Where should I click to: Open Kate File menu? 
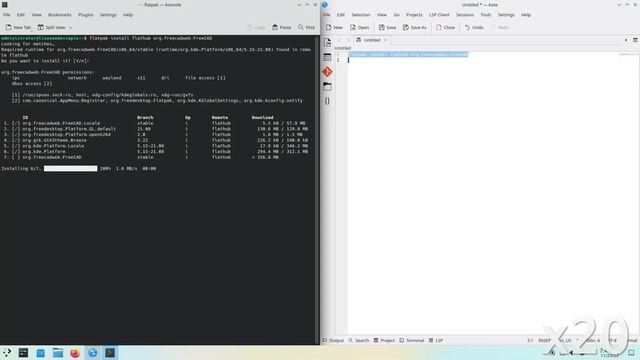(327, 15)
